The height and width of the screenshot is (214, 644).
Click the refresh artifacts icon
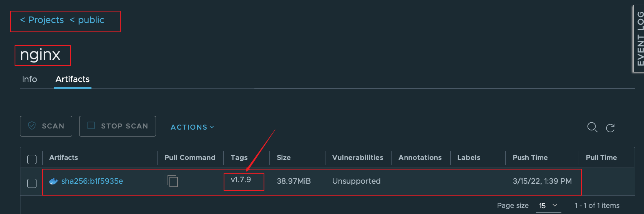tap(610, 128)
